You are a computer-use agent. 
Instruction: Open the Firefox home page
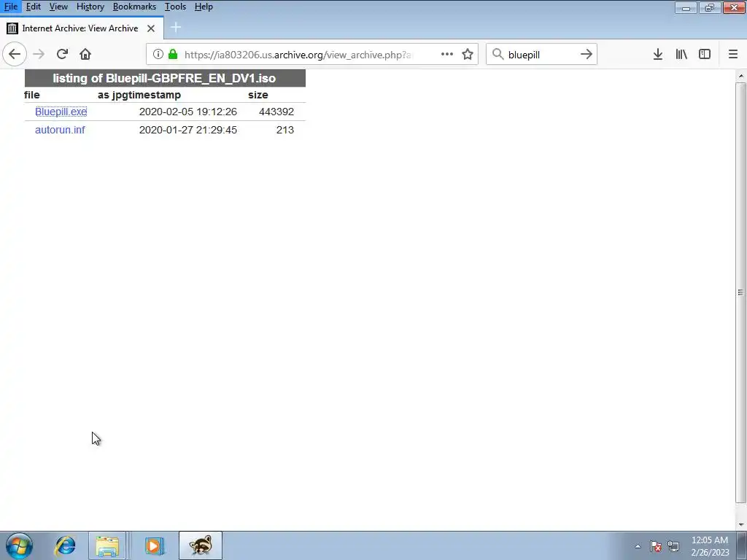click(x=85, y=54)
